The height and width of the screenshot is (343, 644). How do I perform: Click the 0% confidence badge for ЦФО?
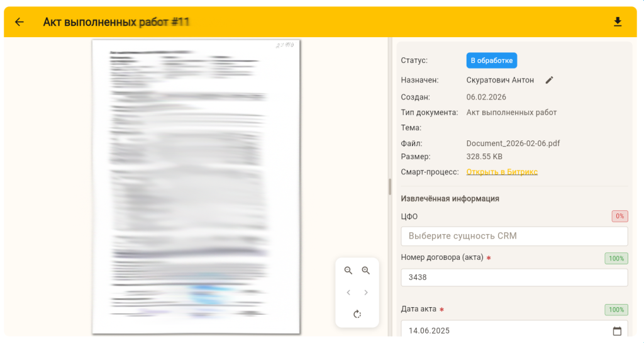click(x=619, y=216)
